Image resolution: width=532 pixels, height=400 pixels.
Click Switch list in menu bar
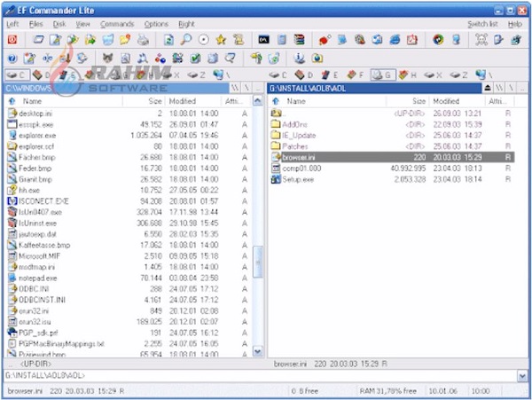pos(482,24)
